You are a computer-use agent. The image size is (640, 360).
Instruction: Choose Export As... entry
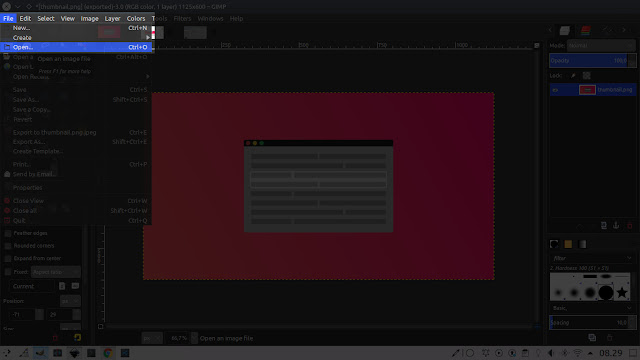[76, 142]
